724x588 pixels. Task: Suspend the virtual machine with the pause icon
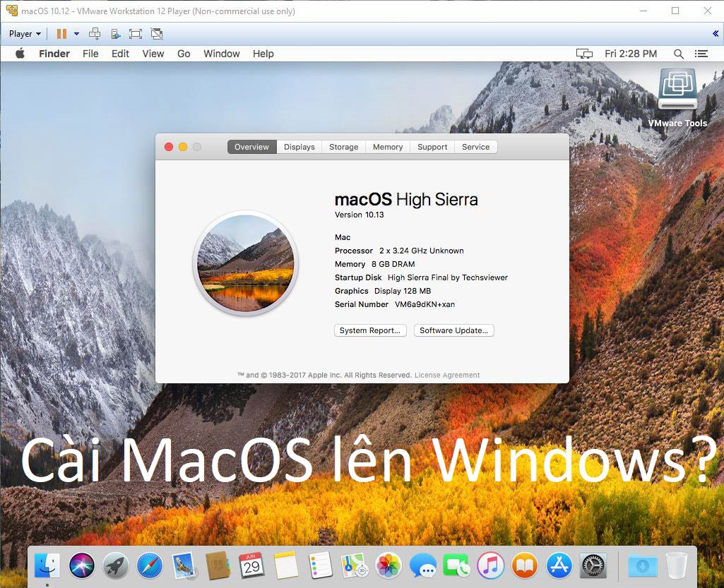pyautogui.click(x=62, y=33)
